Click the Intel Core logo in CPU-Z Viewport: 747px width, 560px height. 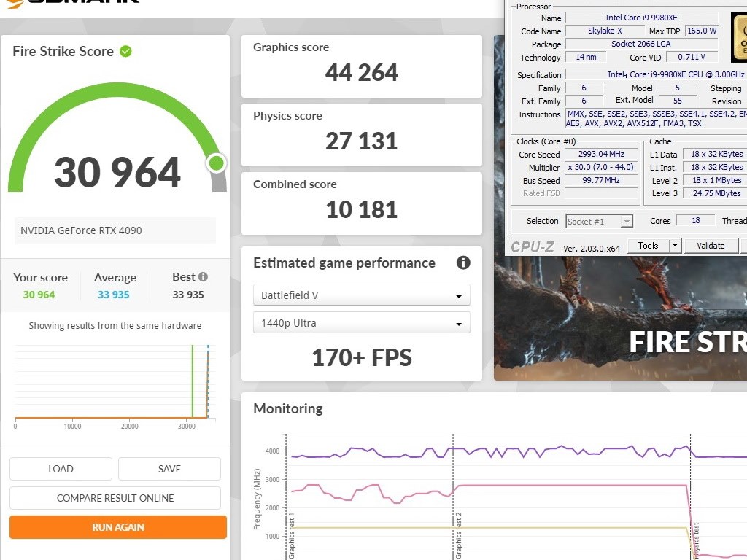737,36
